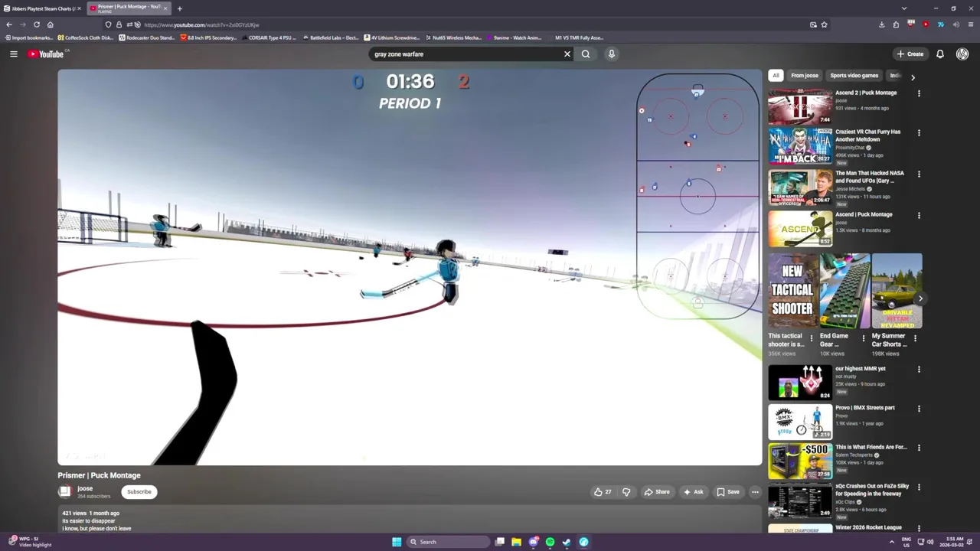Clear the search box with the X
Viewport: 980px width, 551px height.
(567, 54)
